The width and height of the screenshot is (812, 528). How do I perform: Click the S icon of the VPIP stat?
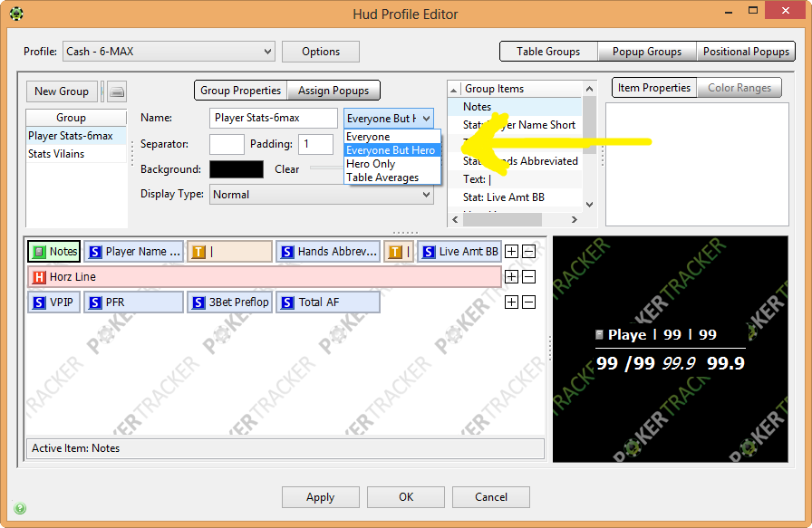point(39,302)
